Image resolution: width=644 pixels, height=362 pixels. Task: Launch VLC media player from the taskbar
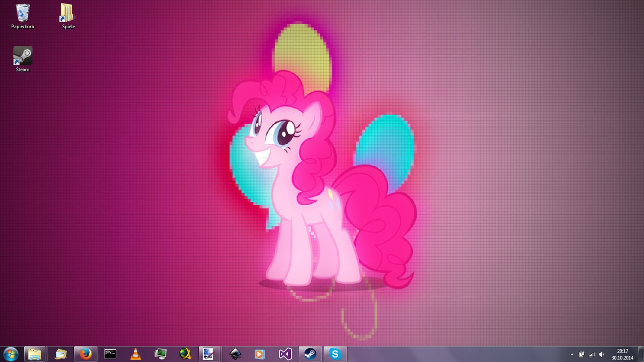(135, 354)
